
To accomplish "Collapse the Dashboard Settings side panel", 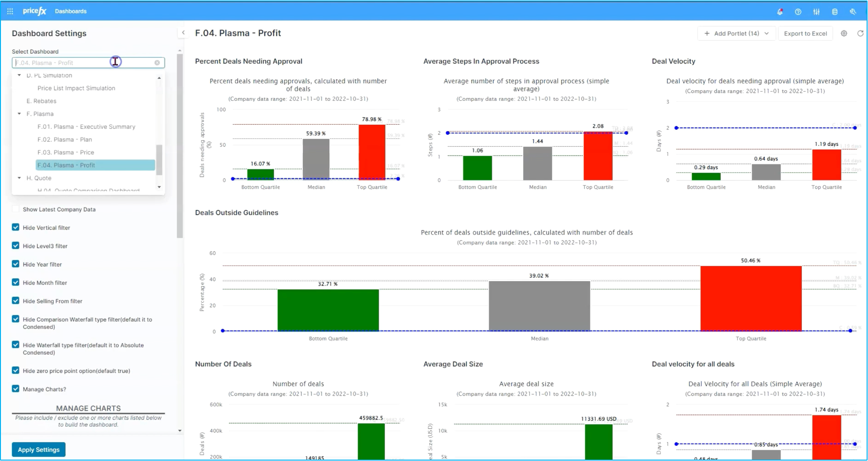I will coord(183,33).
